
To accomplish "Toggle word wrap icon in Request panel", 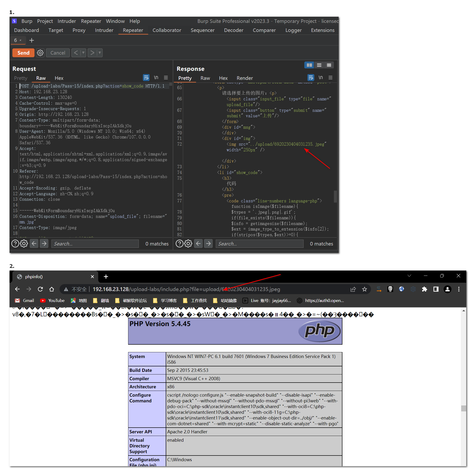I will [146, 78].
